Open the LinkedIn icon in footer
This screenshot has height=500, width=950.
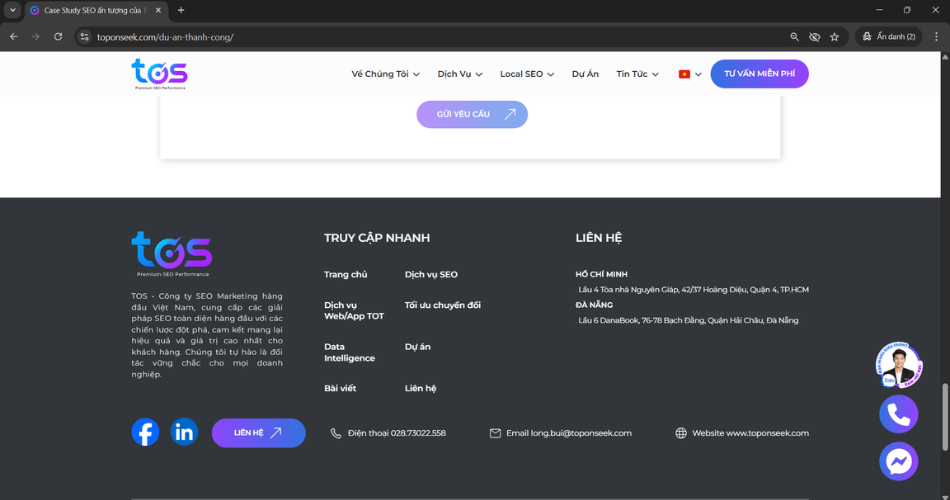click(184, 432)
